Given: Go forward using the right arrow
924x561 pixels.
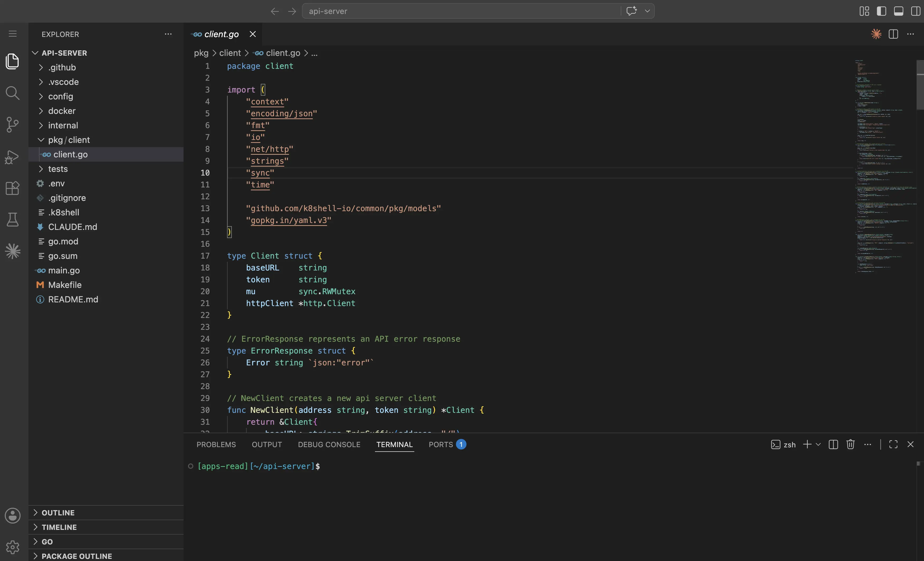Looking at the screenshot, I should point(292,11).
